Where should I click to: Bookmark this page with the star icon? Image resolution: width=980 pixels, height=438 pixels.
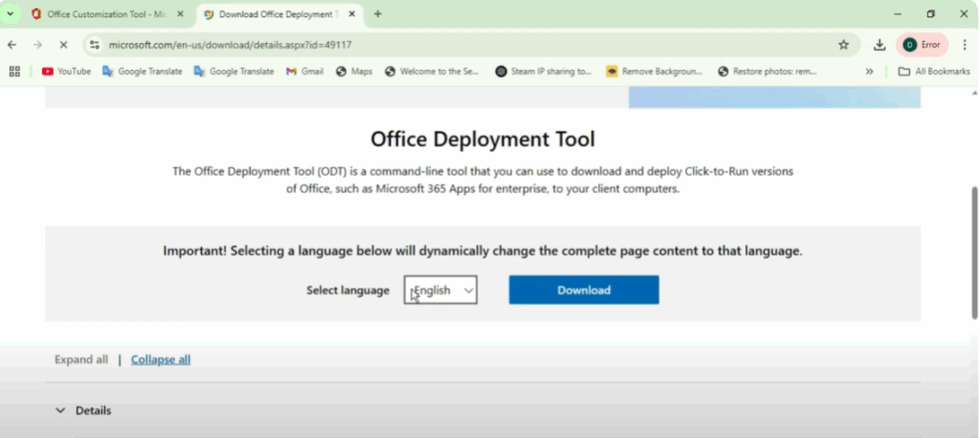click(843, 45)
